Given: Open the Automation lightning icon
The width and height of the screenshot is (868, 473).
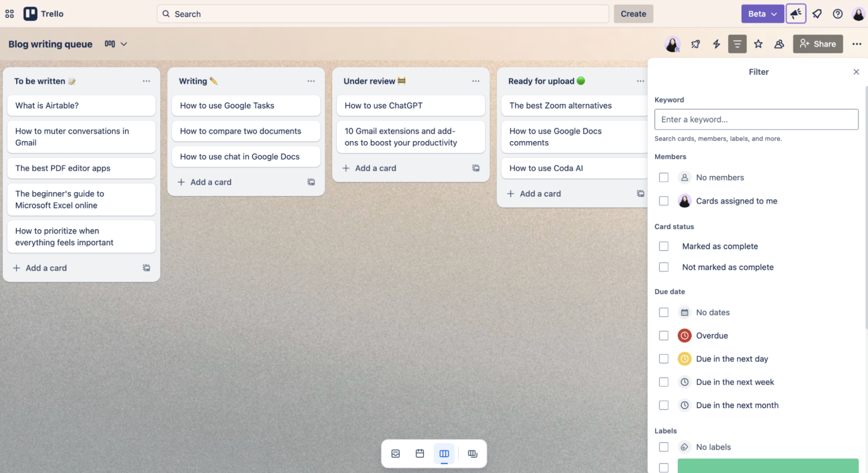Looking at the screenshot, I should pos(716,44).
